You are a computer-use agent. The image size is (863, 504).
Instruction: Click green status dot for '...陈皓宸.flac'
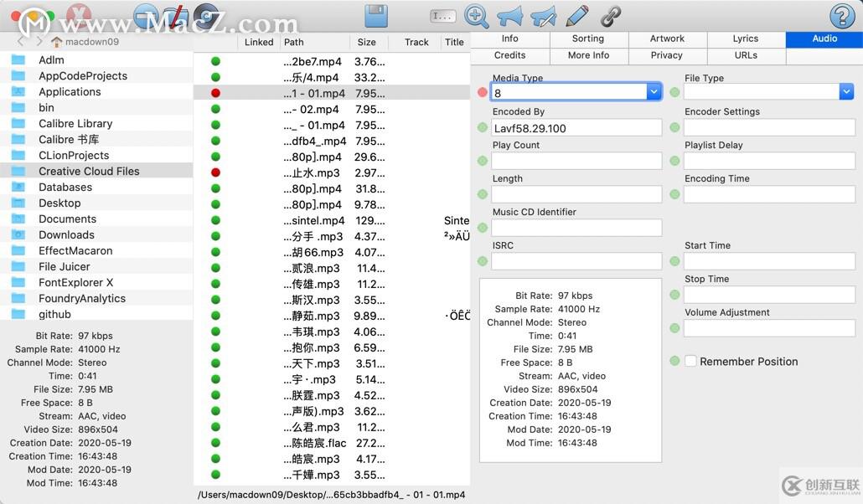click(x=216, y=443)
